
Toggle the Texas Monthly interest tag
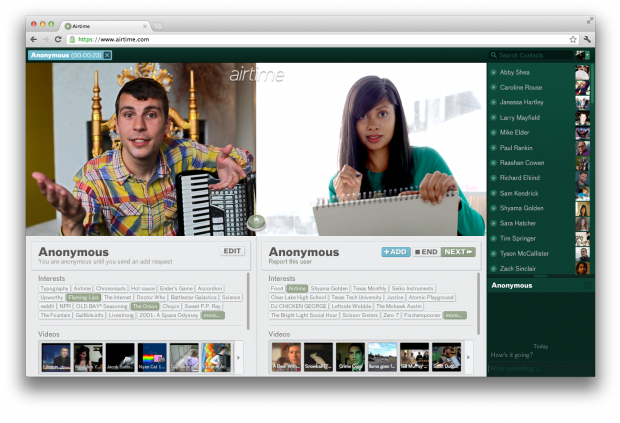tap(369, 289)
